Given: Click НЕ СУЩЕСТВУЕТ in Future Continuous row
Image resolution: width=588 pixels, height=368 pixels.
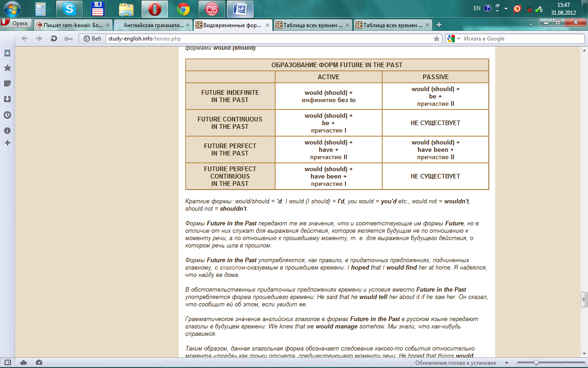Looking at the screenshot, I should pos(435,123).
